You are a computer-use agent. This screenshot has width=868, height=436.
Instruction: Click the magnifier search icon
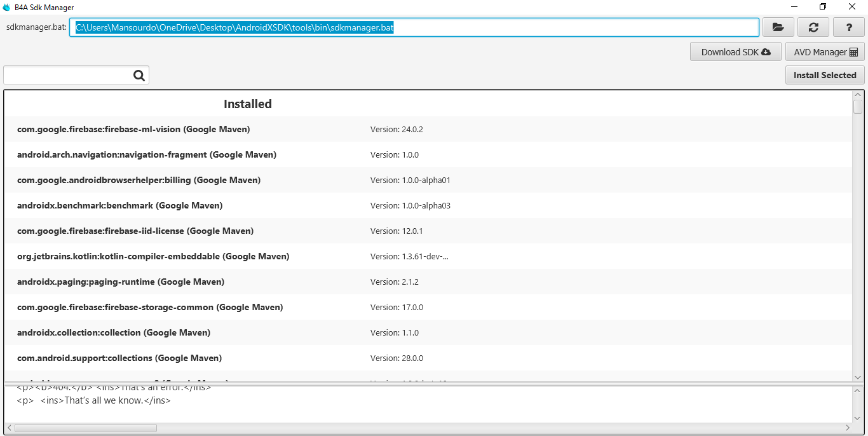(x=139, y=76)
